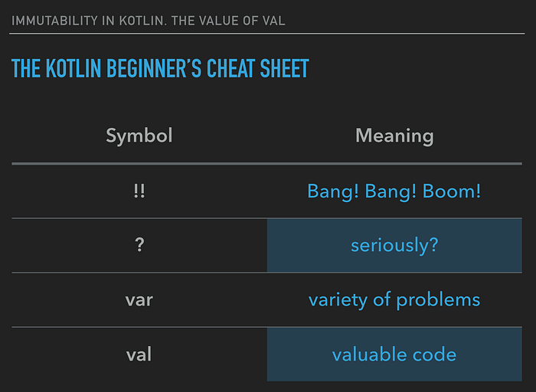
Task: Select the '?' symbol cell
Action: click(139, 246)
